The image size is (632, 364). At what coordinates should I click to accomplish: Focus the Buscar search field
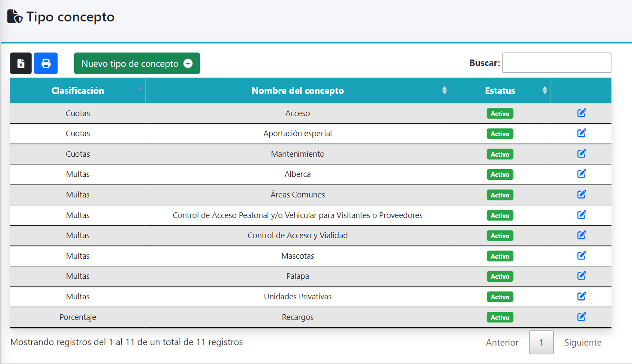pyautogui.click(x=557, y=63)
